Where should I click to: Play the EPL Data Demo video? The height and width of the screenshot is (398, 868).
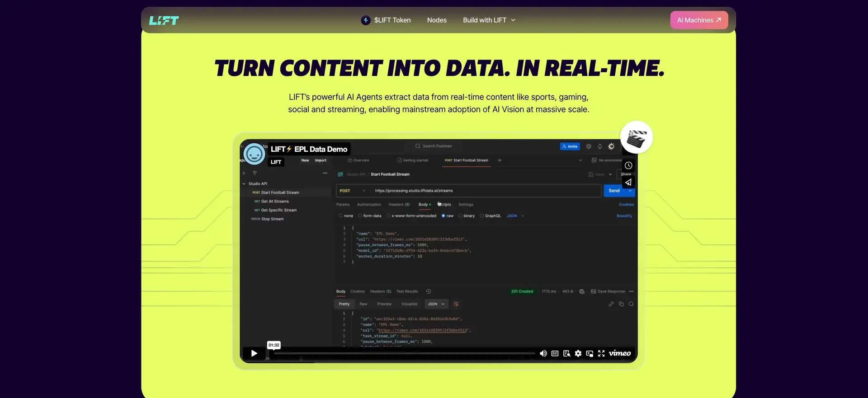pos(254,353)
